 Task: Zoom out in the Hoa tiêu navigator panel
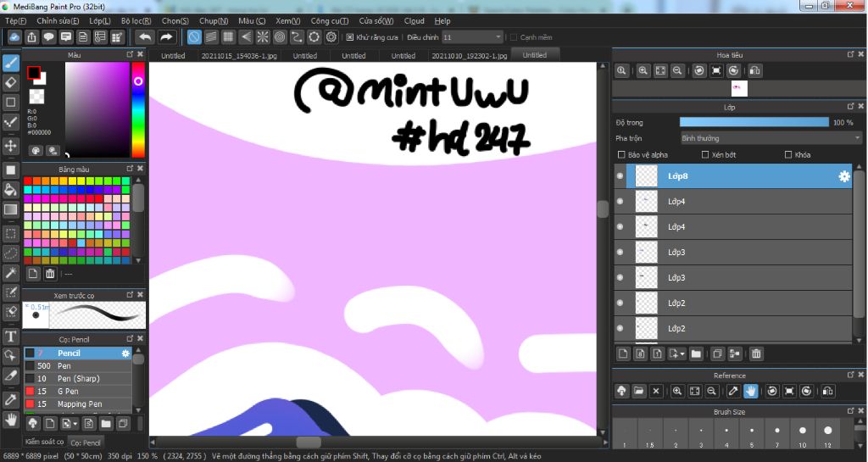click(677, 71)
